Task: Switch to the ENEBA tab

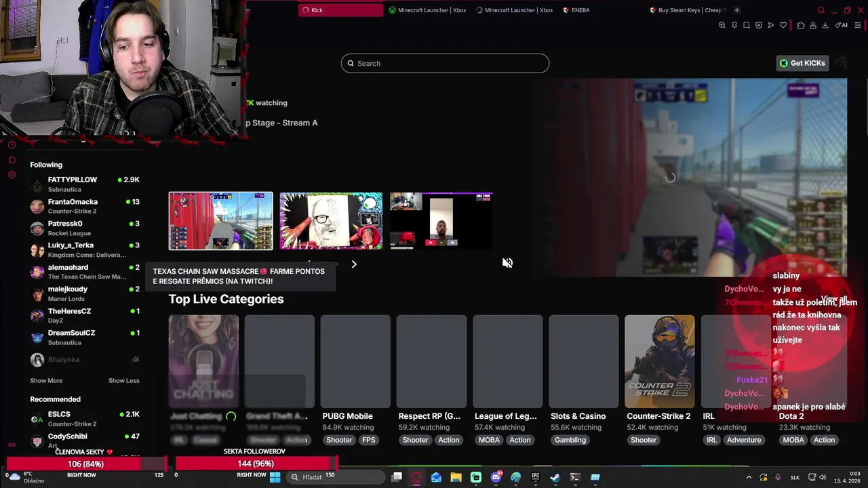Action: click(x=601, y=10)
